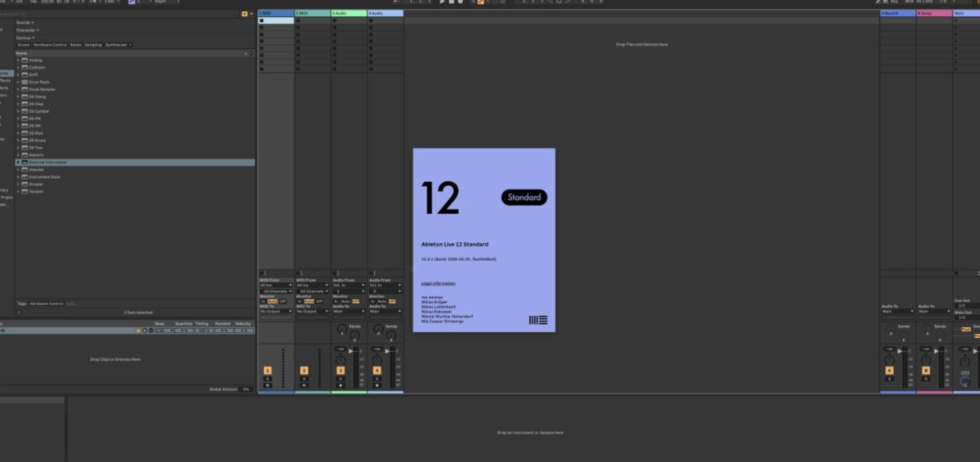Click the Ableton logo on splash screen
The image size is (980, 462).
[538, 320]
